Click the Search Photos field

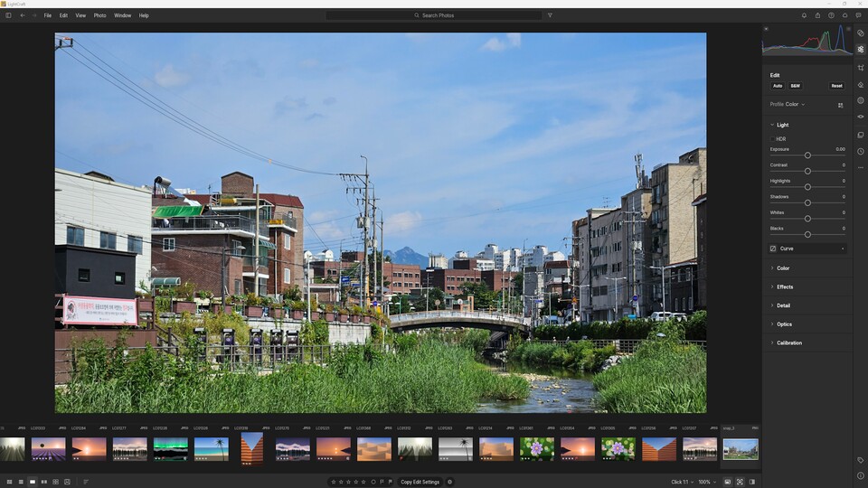coord(434,15)
